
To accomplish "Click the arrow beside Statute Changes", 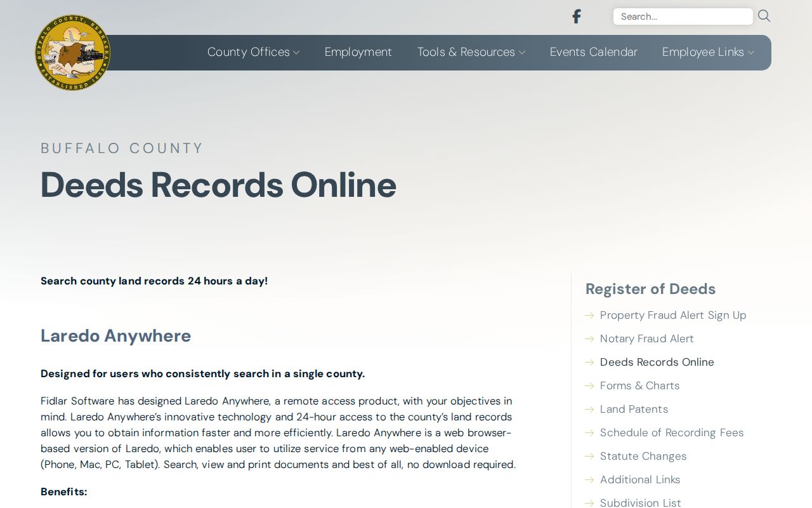I will click(589, 456).
